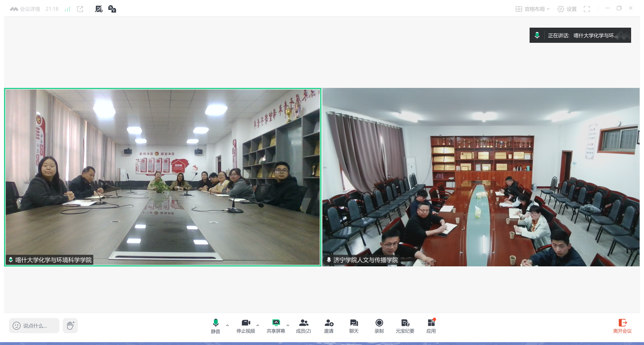The image size is (644, 345).
Task: Open the 聊天 chat panel
Action: pyautogui.click(x=354, y=326)
